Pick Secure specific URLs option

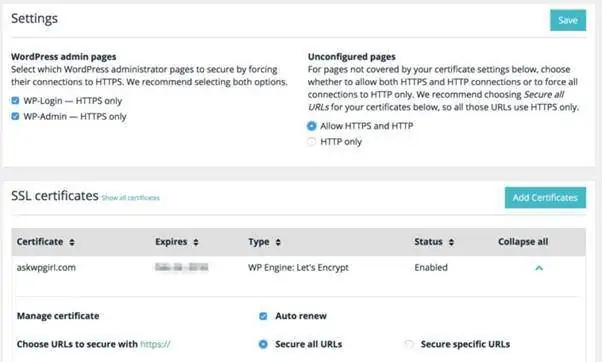[409, 344]
